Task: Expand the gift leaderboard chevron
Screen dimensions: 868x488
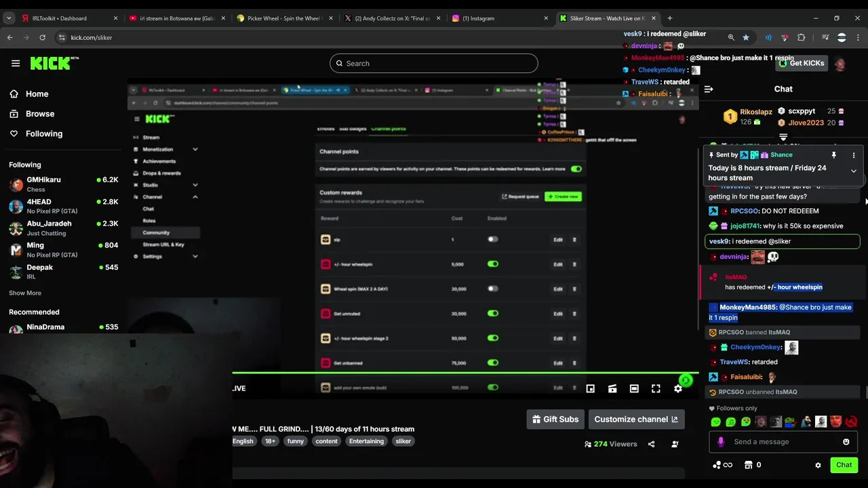Action: click(783, 137)
